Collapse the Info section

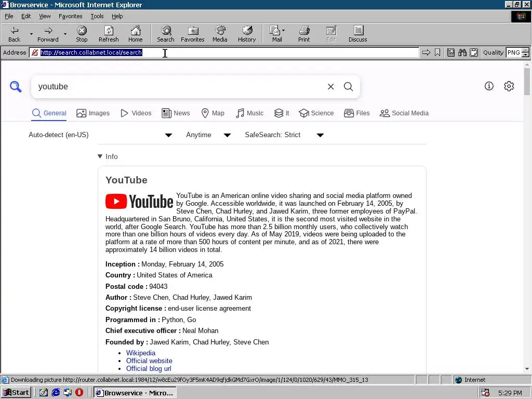click(108, 156)
